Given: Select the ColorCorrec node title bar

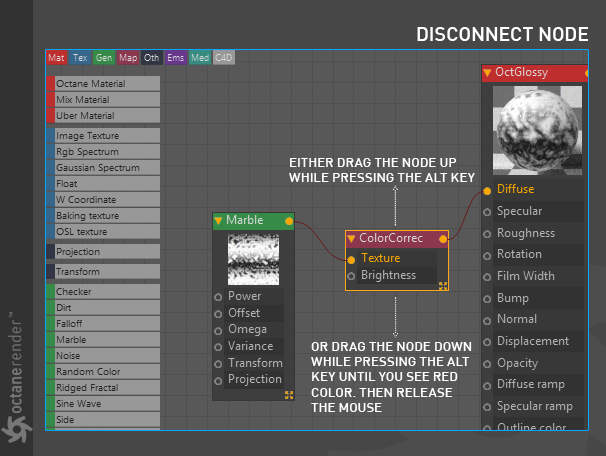Looking at the screenshot, I should pos(397,239).
